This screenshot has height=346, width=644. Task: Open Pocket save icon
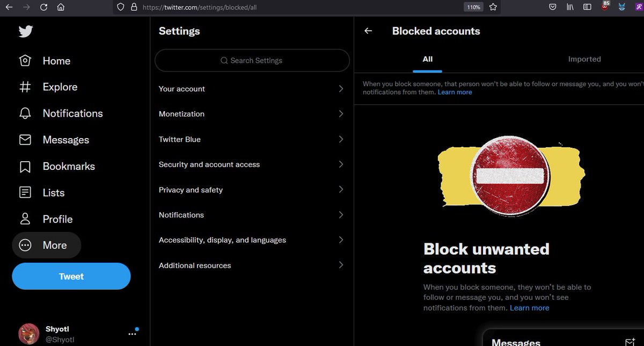(x=553, y=8)
